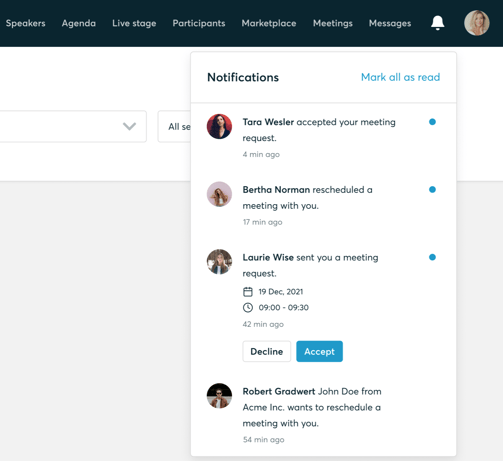Click the calendar icon beside 19 Dec, 2021
Image resolution: width=503 pixels, height=461 pixels.
248,292
